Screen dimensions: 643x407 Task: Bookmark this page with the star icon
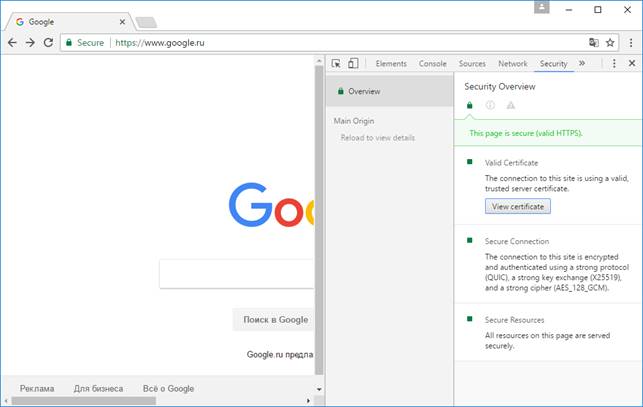coord(610,43)
